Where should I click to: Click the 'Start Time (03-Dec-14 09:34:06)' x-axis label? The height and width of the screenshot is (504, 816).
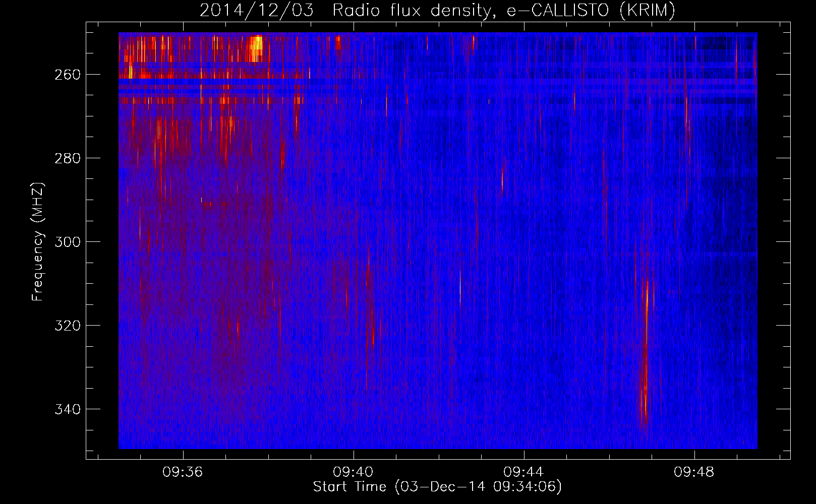(x=437, y=487)
